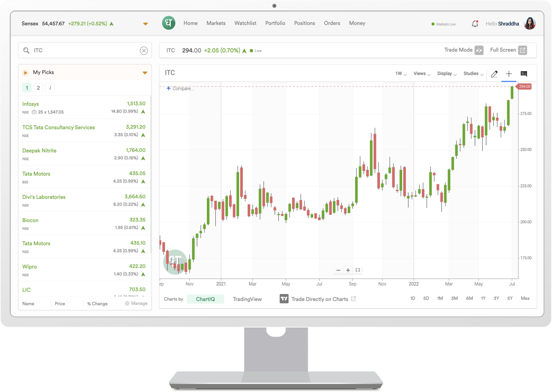552x392 pixels.
Task: Select the pencil drawing tool
Action: pyautogui.click(x=494, y=74)
